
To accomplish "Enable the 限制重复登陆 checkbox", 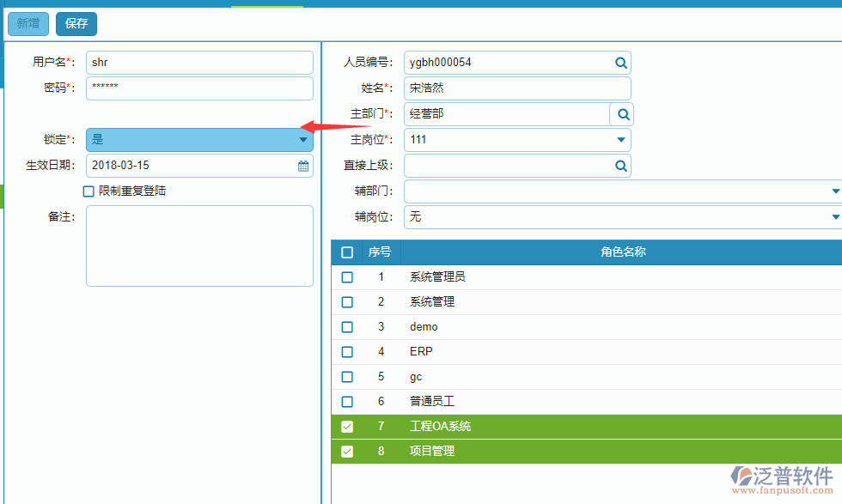I will click(x=88, y=191).
